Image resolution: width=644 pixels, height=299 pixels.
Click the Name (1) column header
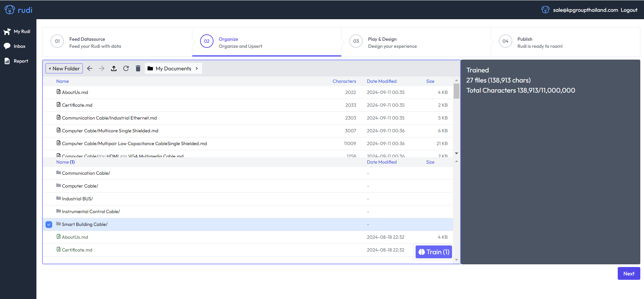65,162
